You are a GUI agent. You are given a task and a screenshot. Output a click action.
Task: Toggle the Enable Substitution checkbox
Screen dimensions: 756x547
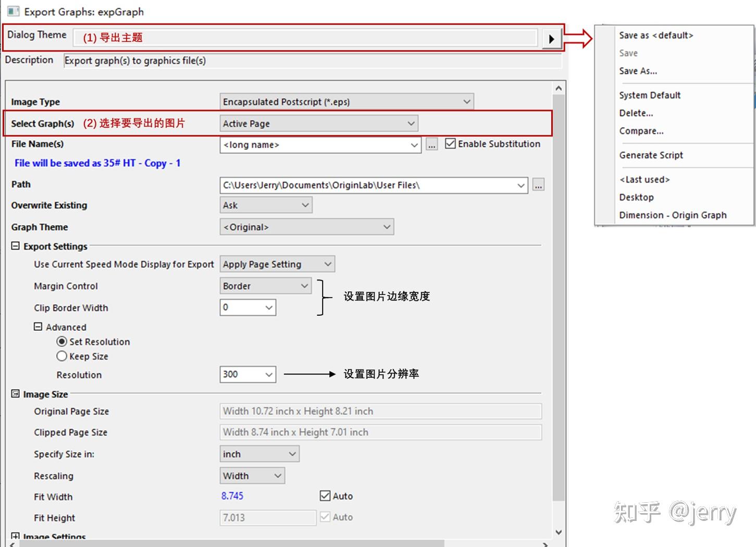pos(451,144)
